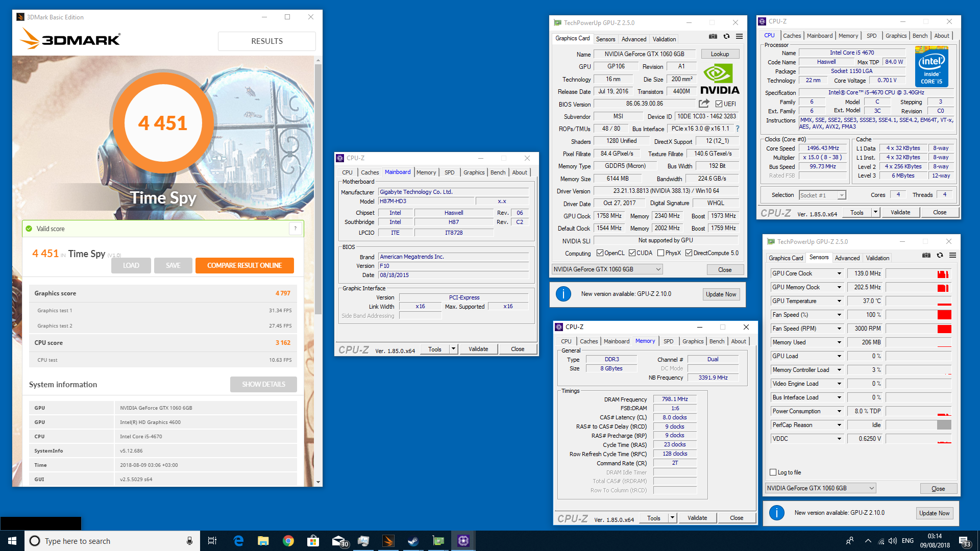Open Socket #1 selection dropdown
Screen dimensions: 980x551
tap(822, 195)
